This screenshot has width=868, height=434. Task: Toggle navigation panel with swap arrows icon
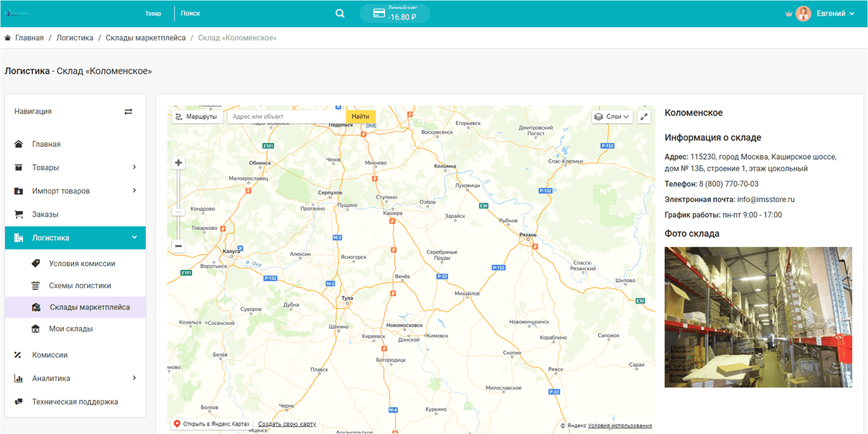click(x=128, y=112)
